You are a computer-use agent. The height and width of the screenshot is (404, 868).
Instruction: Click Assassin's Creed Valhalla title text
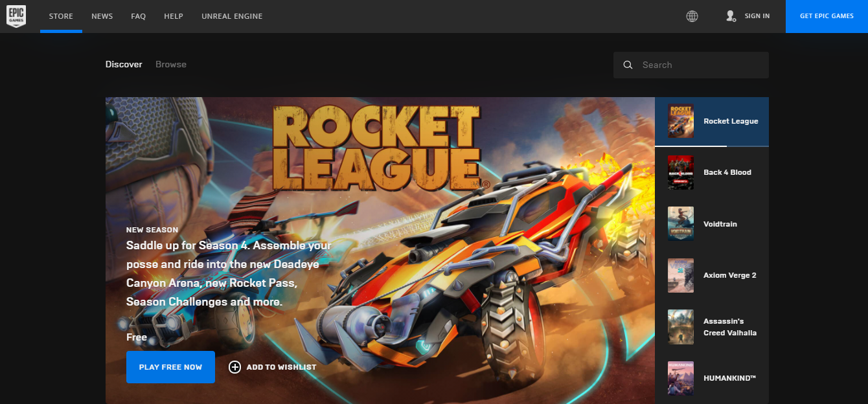pos(730,327)
